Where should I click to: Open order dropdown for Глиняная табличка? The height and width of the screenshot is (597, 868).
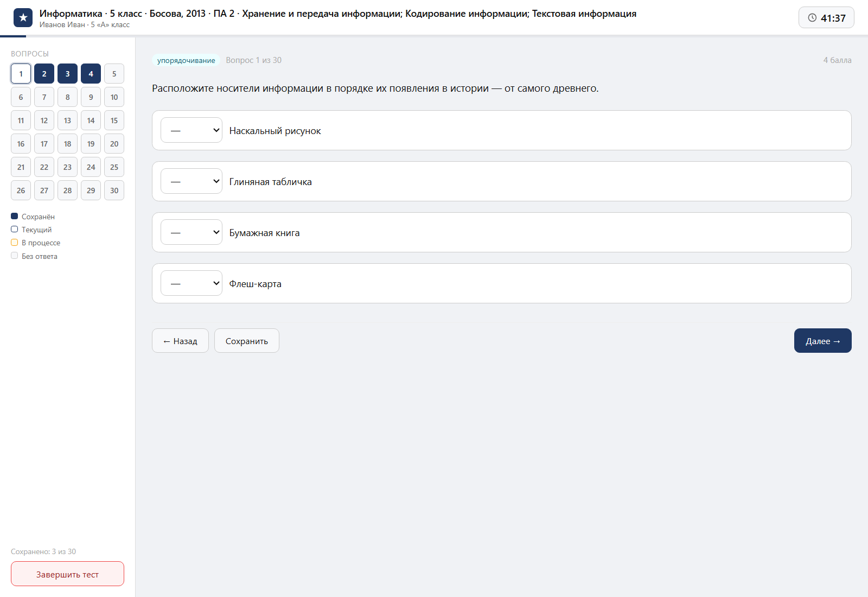click(x=192, y=181)
